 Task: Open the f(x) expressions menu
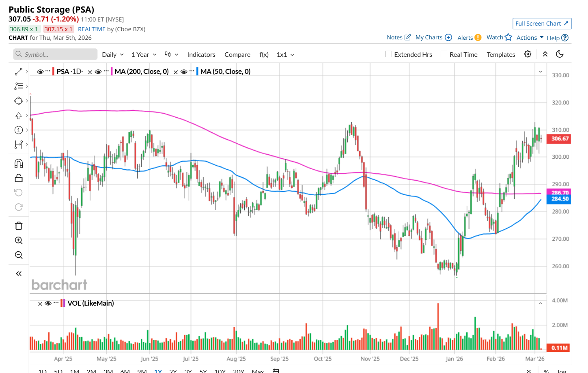[x=264, y=54]
